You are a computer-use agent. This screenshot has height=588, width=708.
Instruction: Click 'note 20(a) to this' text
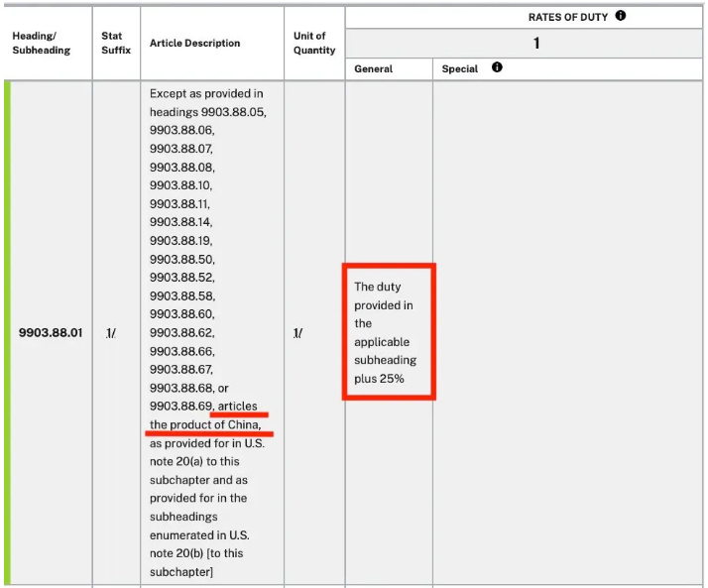[x=194, y=461]
